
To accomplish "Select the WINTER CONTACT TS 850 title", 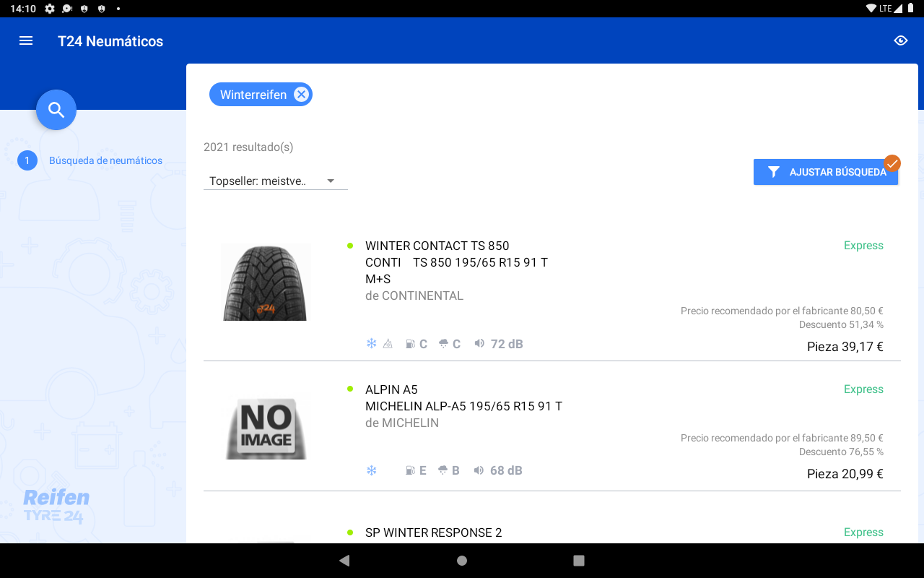I will [x=437, y=246].
